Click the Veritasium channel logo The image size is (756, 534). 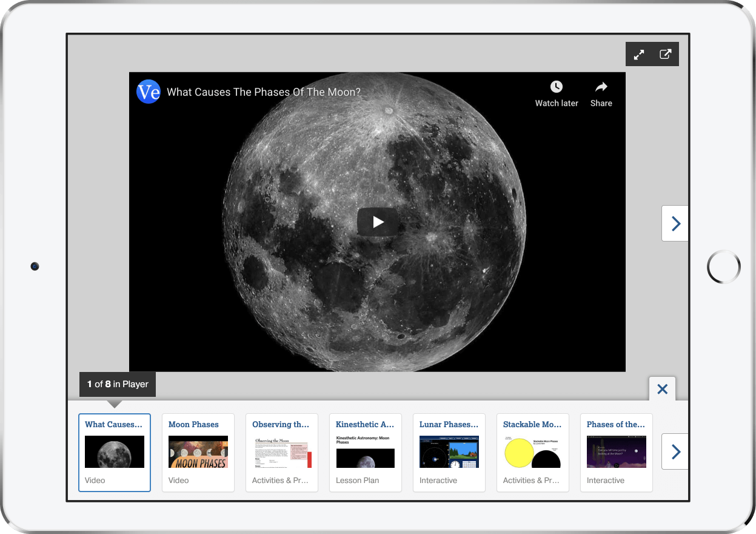[x=149, y=92]
